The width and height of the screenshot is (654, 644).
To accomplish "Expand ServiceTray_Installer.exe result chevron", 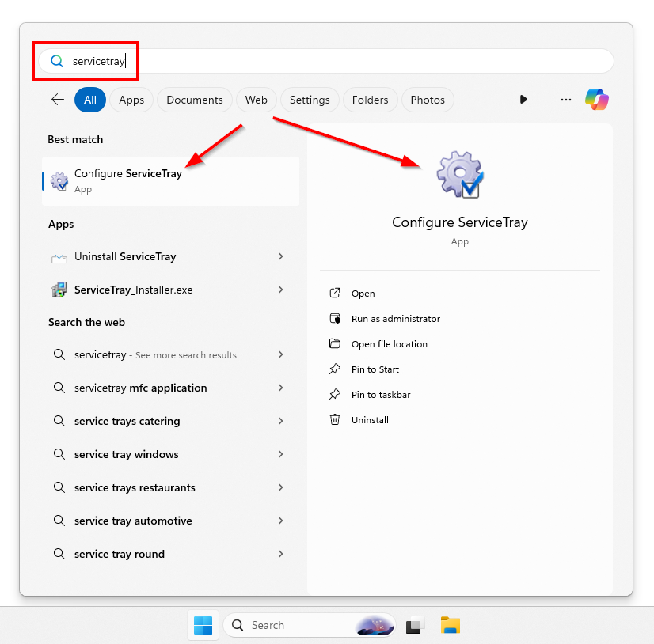I will (281, 290).
